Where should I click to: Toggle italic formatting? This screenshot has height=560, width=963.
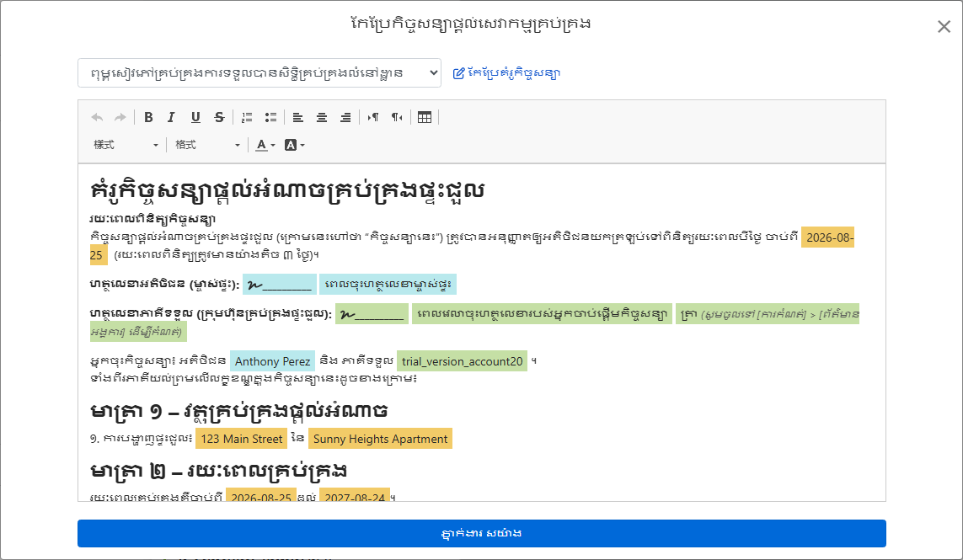(171, 117)
